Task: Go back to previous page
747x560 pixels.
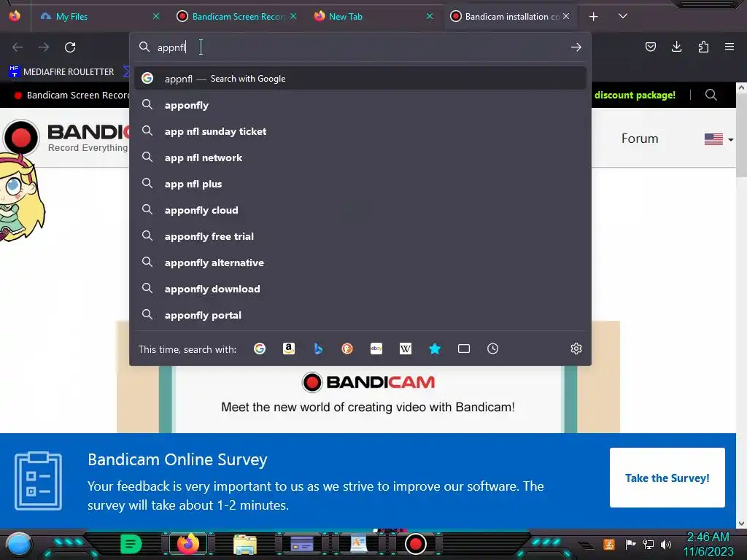Action: coord(18,47)
